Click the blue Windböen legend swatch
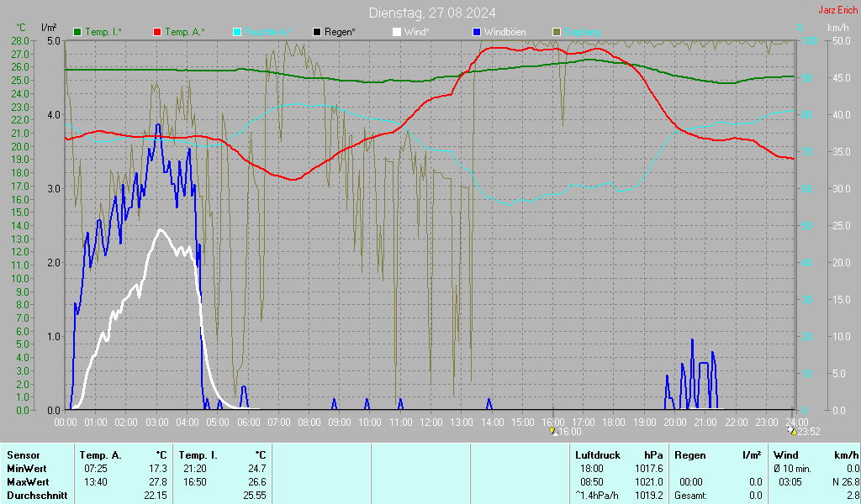 pyautogui.click(x=477, y=32)
